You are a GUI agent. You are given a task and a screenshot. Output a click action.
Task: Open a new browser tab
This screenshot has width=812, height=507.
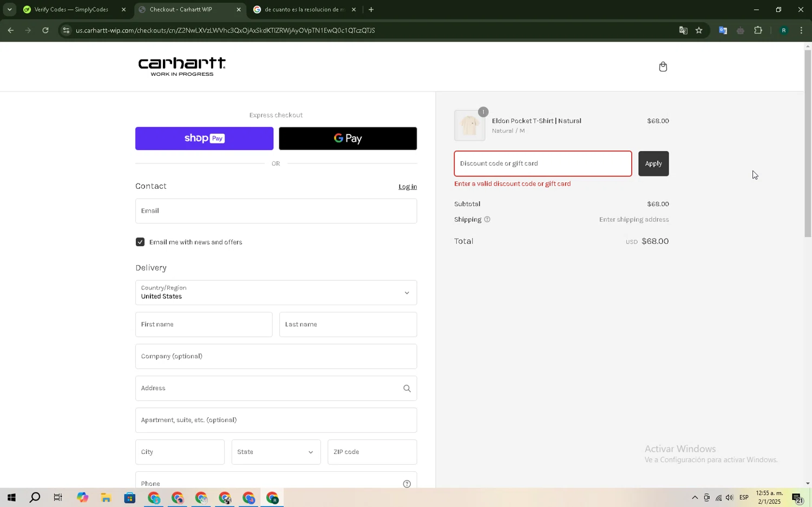pos(371,9)
